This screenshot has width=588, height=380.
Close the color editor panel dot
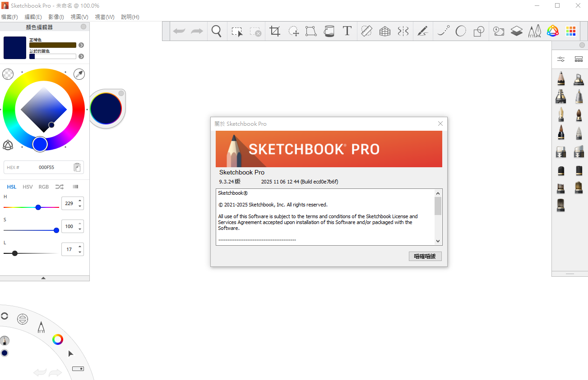click(x=83, y=27)
